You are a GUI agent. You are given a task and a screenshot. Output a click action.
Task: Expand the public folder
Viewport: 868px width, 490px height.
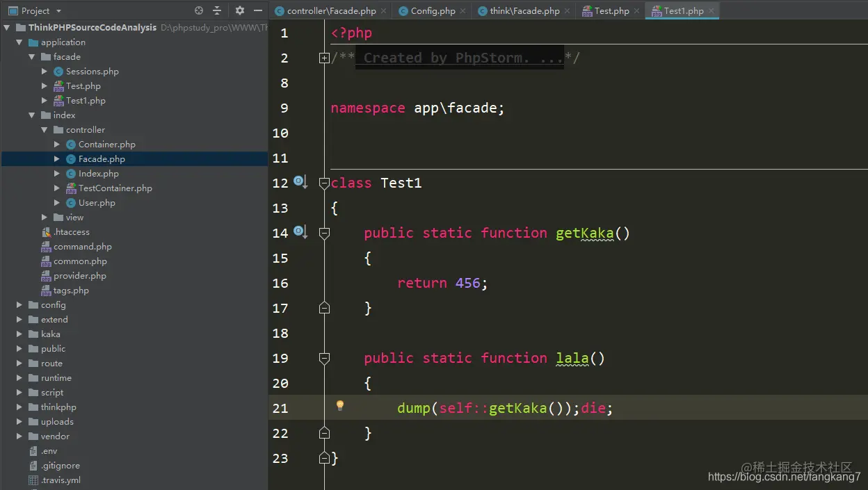pos(19,349)
